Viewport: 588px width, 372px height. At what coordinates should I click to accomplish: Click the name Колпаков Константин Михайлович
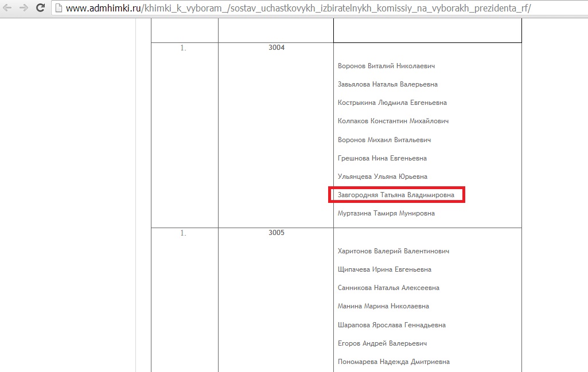(x=393, y=121)
